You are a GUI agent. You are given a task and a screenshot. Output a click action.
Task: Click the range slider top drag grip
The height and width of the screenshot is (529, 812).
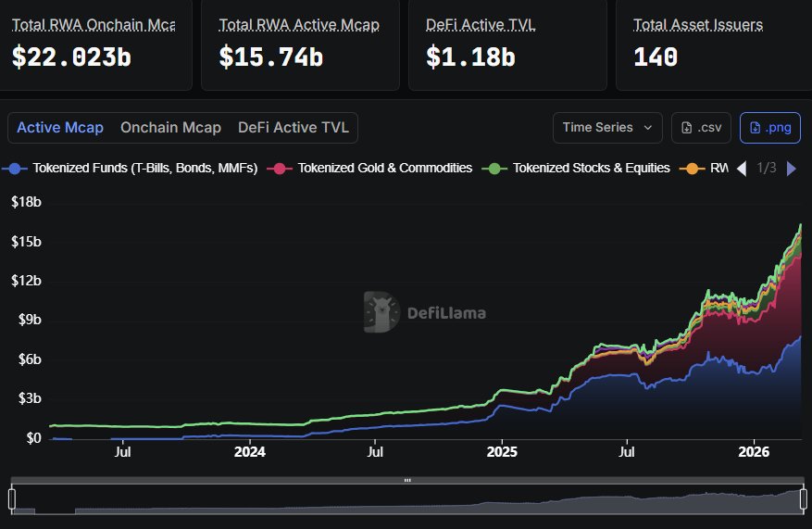tap(406, 480)
